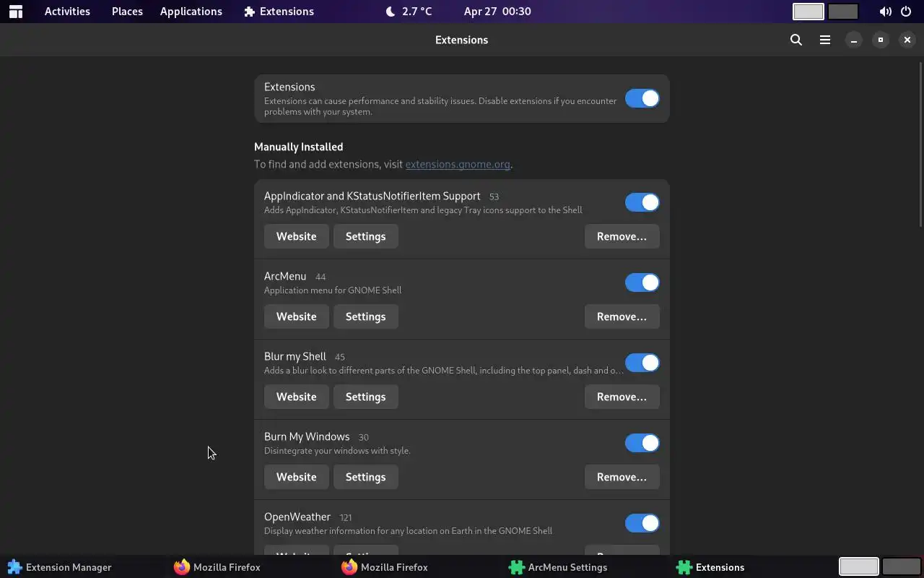The image size is (924, 578).
Task: Visit the extensions.gnome.org link
Action: click(458, 164)
